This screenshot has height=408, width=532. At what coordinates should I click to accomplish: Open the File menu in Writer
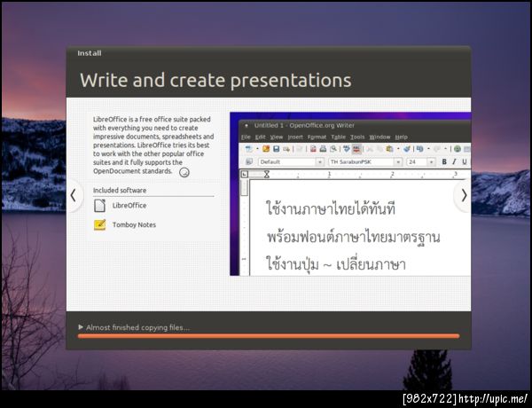click(x=246, y=137)
